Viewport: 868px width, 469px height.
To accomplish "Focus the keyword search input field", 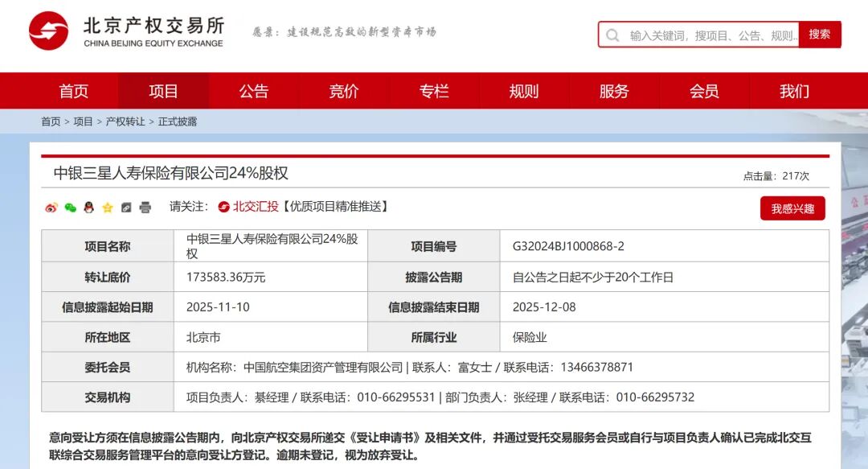I will pos(711,35).
